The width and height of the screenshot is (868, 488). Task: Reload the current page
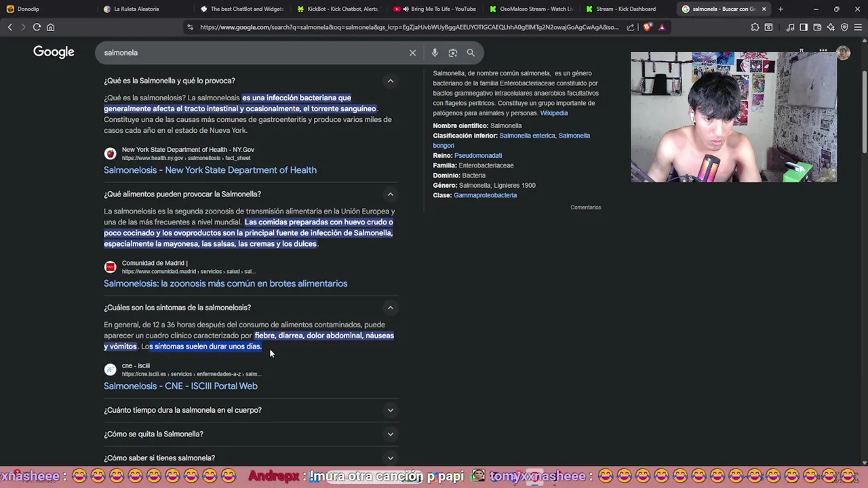coord(37,27)
